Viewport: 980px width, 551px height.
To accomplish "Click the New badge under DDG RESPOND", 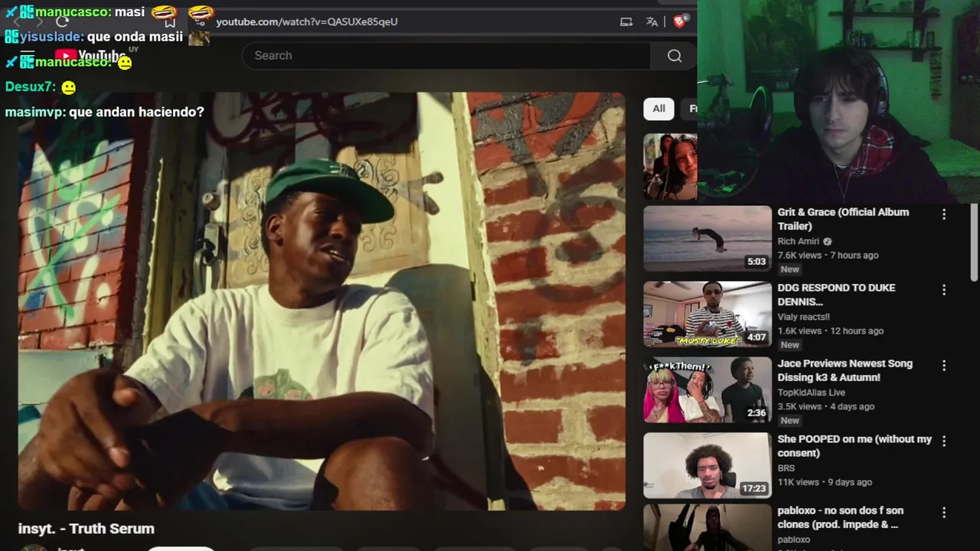I will 789,345.
